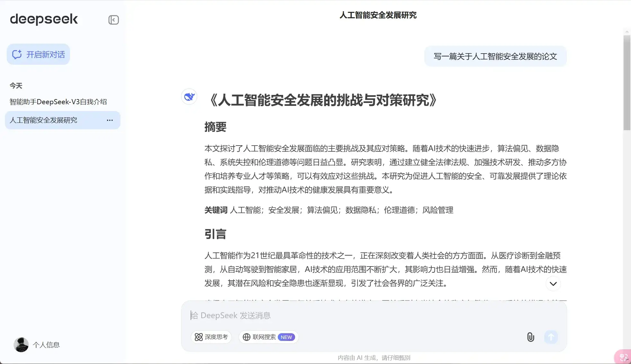
Task: Click the scrollbar up arrow
Action: [627, 31]
